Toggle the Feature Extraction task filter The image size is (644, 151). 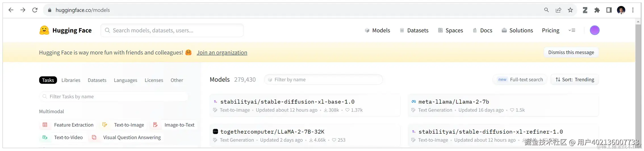click(x=73, y=125)
